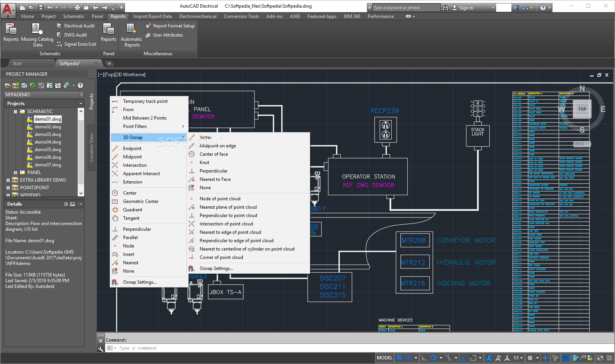Click the Customization hamburger icon in status bar
This screenshot has width=615, height=364.
609,358
